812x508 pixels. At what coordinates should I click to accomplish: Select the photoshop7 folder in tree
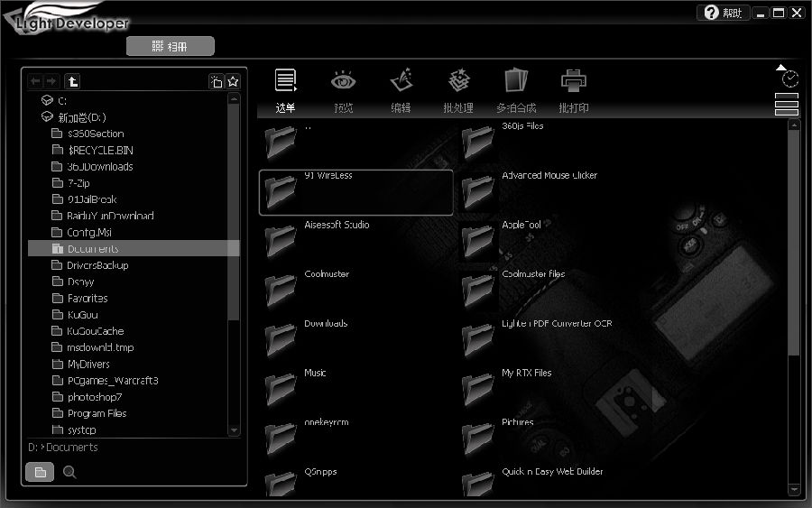[87, 397]
